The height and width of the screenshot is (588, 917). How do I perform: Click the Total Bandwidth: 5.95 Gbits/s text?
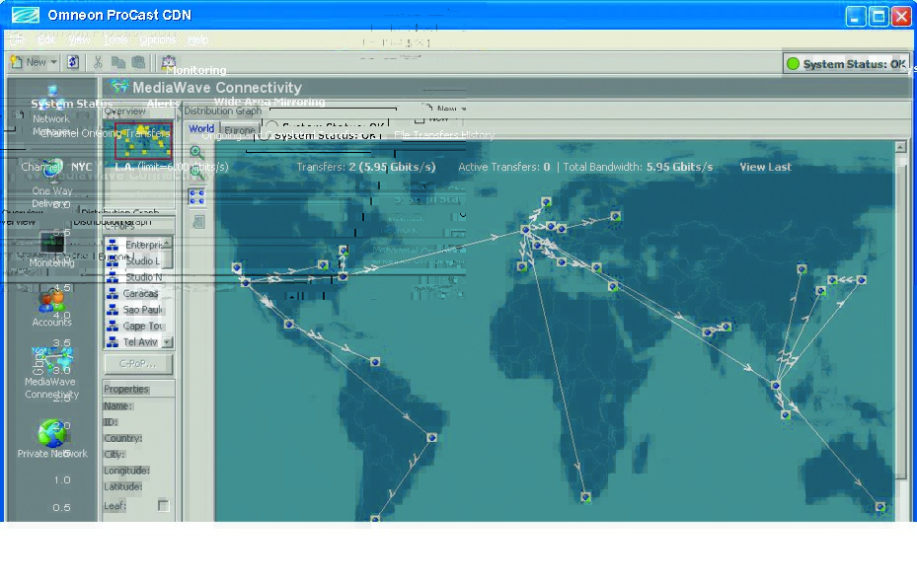(638, 167)
